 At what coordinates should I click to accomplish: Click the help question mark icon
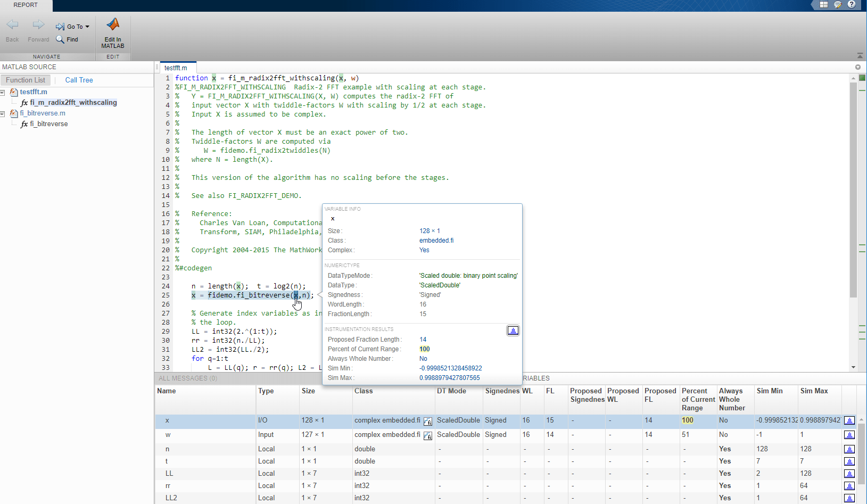tap(852, 4)
